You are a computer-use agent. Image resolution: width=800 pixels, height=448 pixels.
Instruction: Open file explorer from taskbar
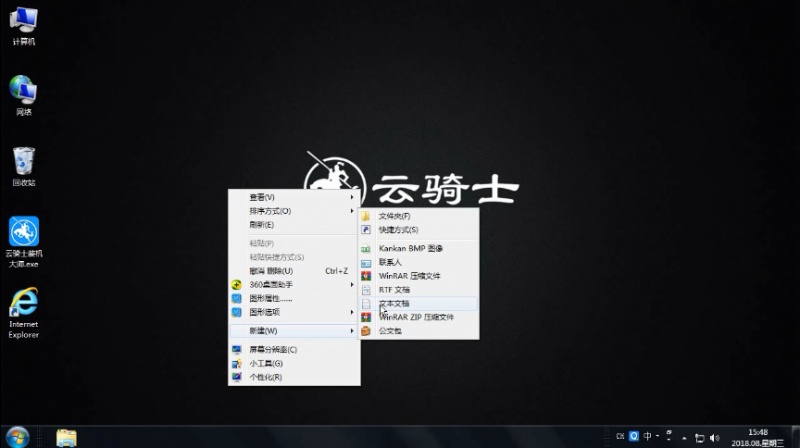coord(66,438)
